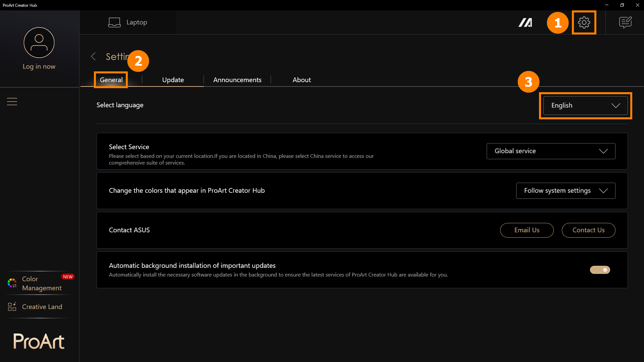The height and width of the screenshot is (362, 644).
Task: Click the user profile avatar
Action: (39, 43)
